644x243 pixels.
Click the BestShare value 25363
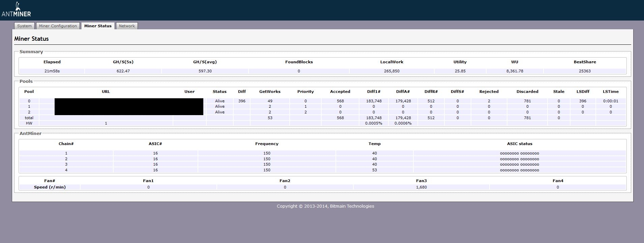pyautogui.click(x=585, y=71)
